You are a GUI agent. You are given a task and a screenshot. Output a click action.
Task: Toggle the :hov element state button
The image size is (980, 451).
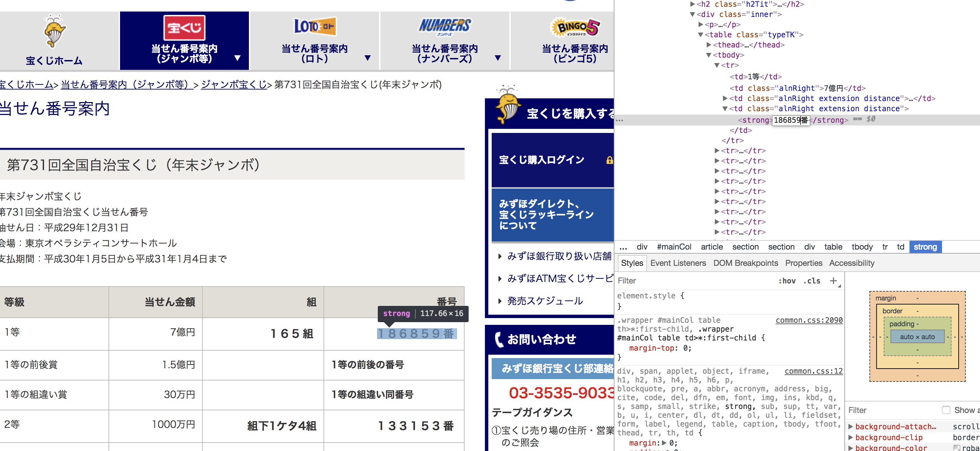click(x=787, y=281)
